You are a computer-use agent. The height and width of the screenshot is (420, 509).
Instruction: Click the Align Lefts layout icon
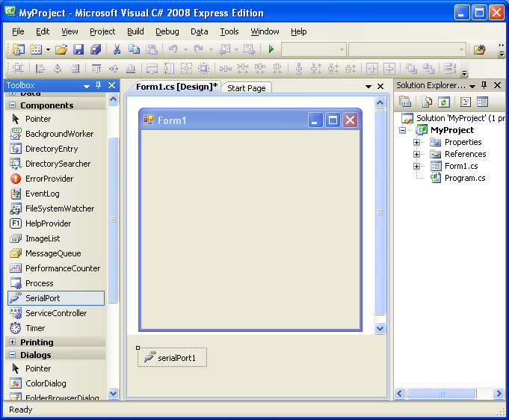(x=40, y=69)
